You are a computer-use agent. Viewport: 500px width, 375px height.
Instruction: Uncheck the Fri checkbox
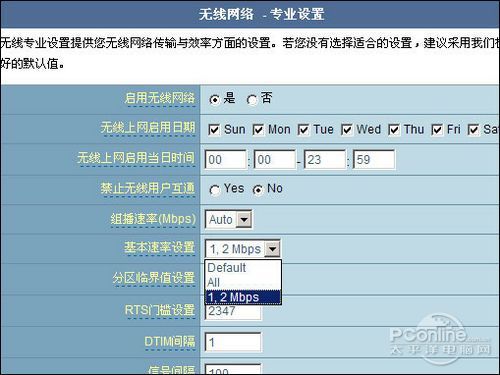tap(437, 130)
